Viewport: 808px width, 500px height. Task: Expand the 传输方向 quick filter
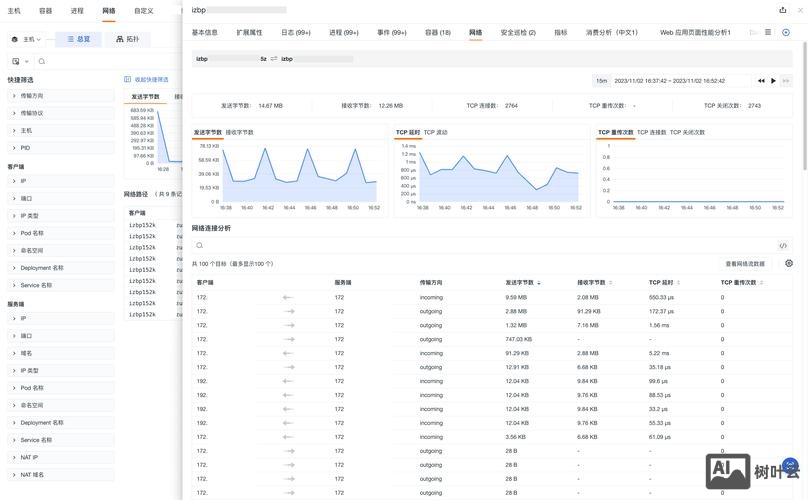click(61, 96)
